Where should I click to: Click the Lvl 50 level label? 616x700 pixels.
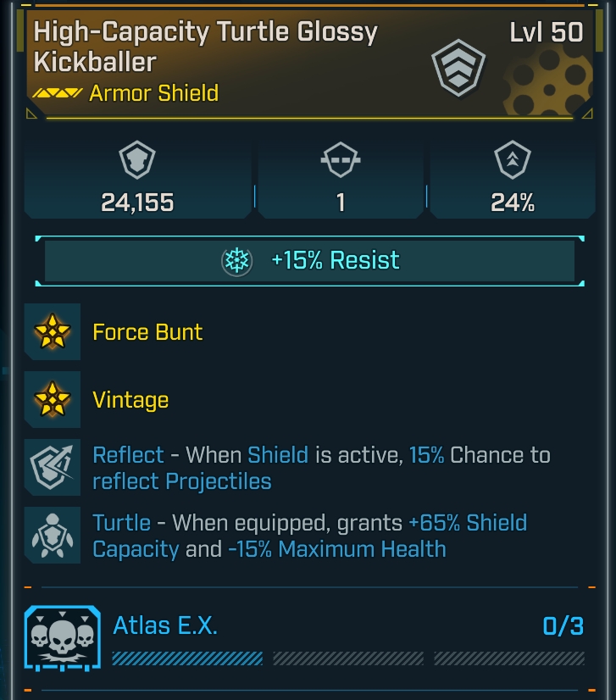547,33
